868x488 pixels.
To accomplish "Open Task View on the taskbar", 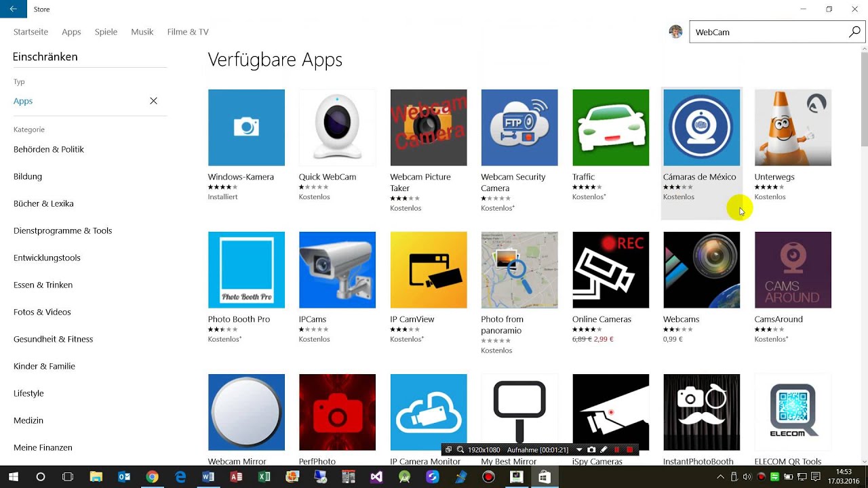I will (x=68, y=477).
